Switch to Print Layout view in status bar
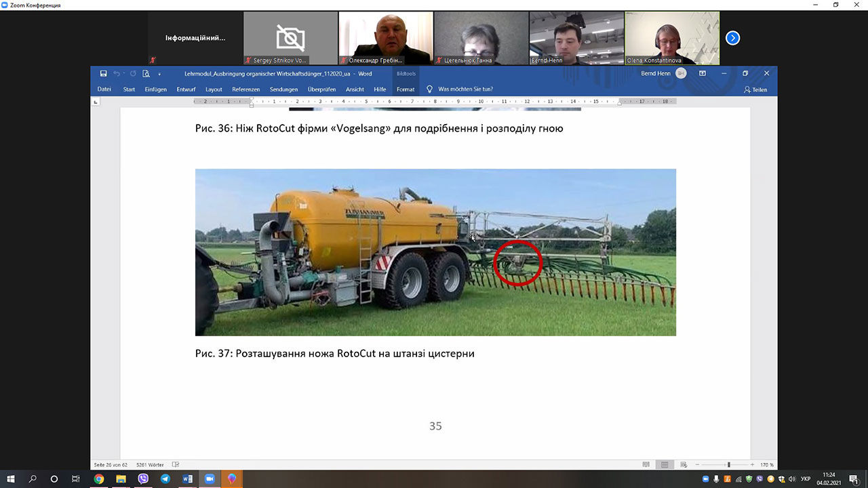This screenshot has height=488, width=868. pos(665,465)
